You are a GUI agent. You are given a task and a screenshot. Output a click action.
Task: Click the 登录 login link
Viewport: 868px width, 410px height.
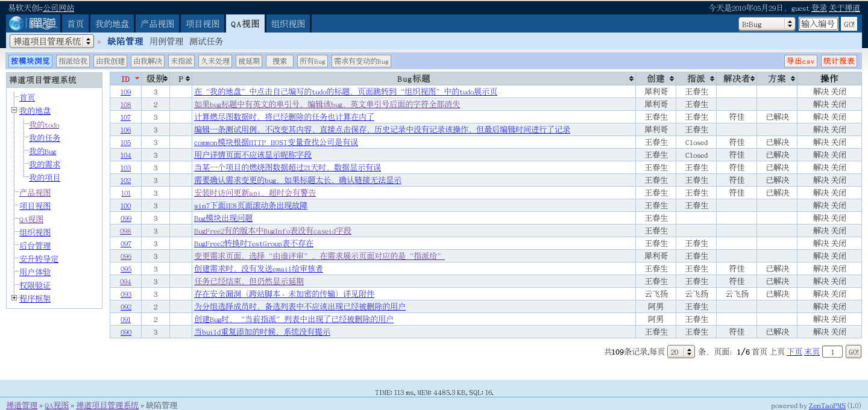point(819,8)
